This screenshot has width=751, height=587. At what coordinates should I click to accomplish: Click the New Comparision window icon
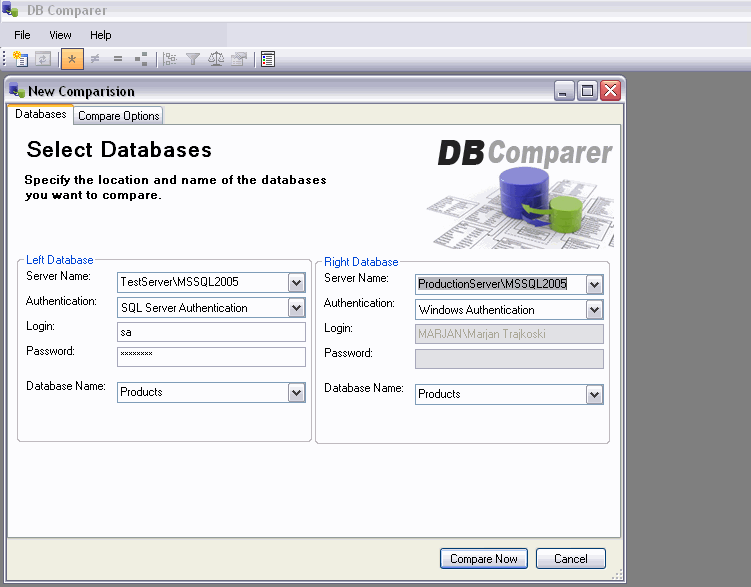[17, 90]
